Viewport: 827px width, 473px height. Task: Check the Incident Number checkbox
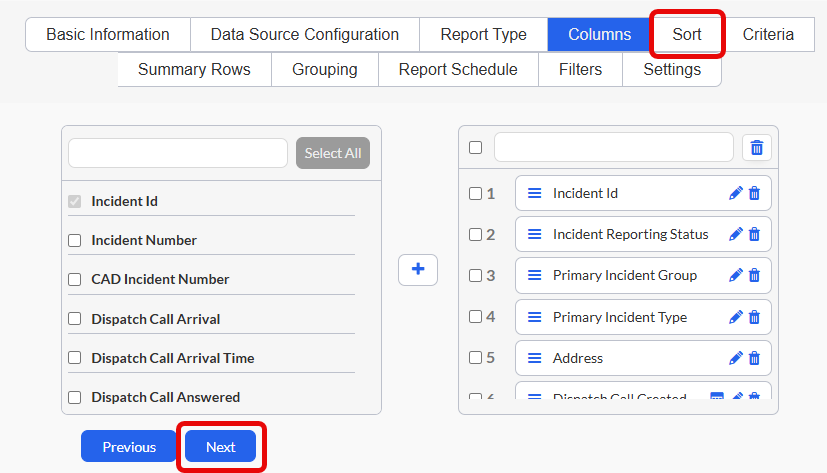(x=74, y=240)
